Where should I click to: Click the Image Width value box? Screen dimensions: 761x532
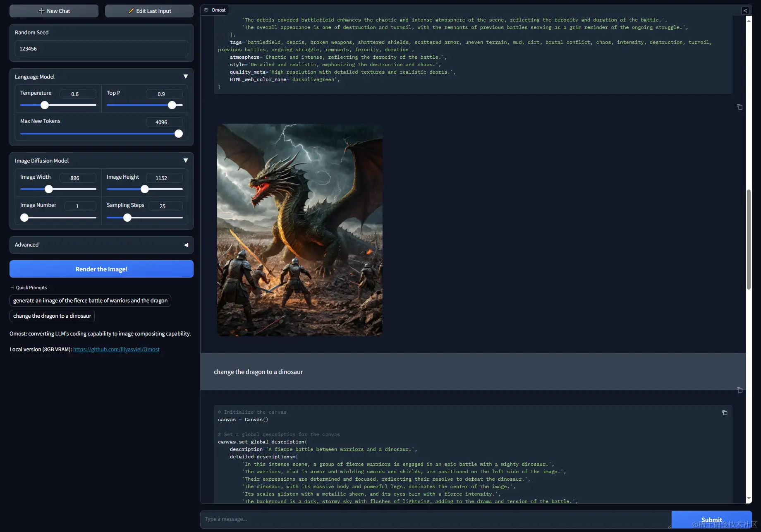pyautogui.click(x=78, y=178)
